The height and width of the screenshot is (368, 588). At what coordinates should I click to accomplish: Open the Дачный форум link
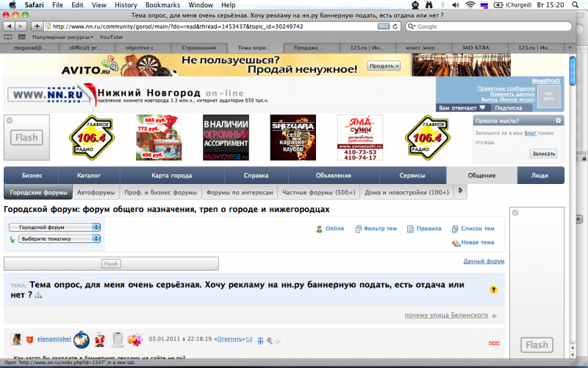click(x=484, y=261)
